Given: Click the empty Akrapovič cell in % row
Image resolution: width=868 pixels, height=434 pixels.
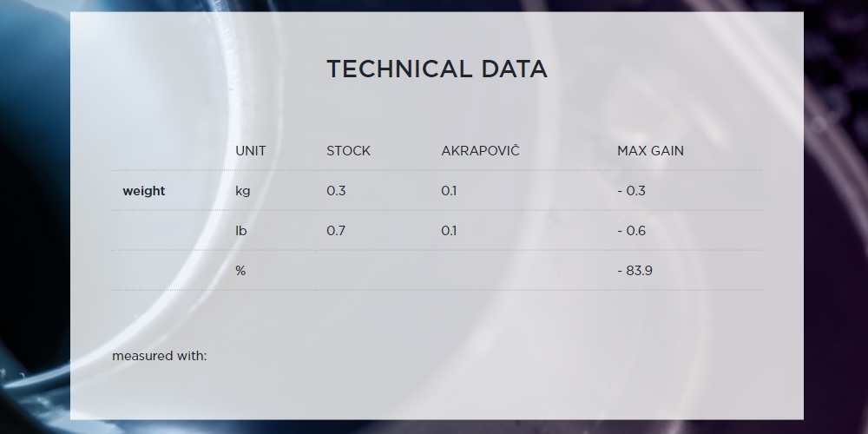Looking at the screenshot, I should (x=519, y=270).
